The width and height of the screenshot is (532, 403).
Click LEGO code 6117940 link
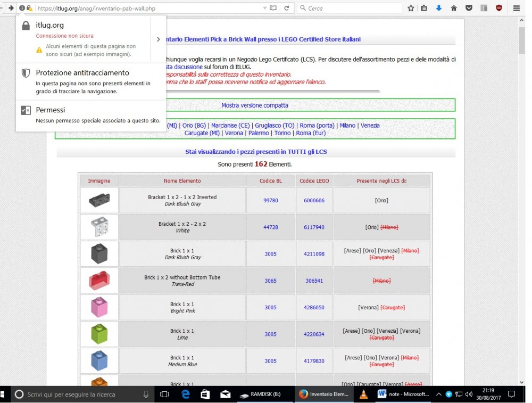pyautogui.click(x=314, y=227)
